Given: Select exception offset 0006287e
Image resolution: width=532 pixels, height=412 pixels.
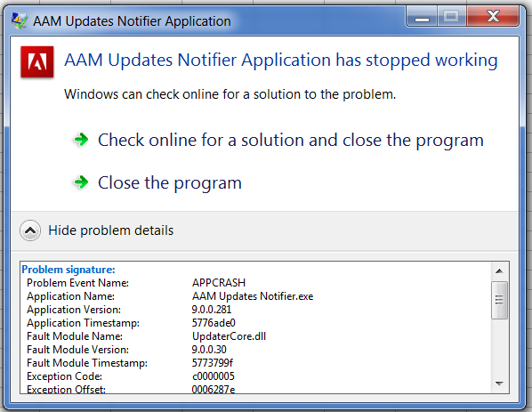Looking at the screenshot, I should 214,389.
